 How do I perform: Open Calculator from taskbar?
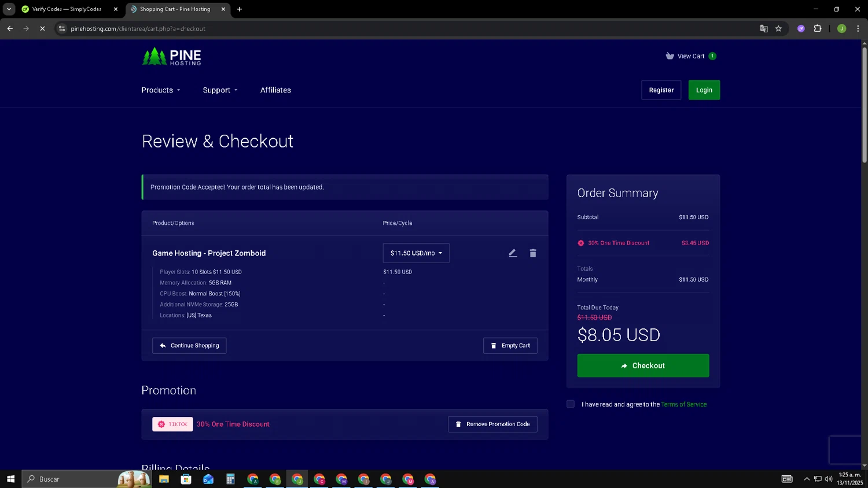[230, 479]
